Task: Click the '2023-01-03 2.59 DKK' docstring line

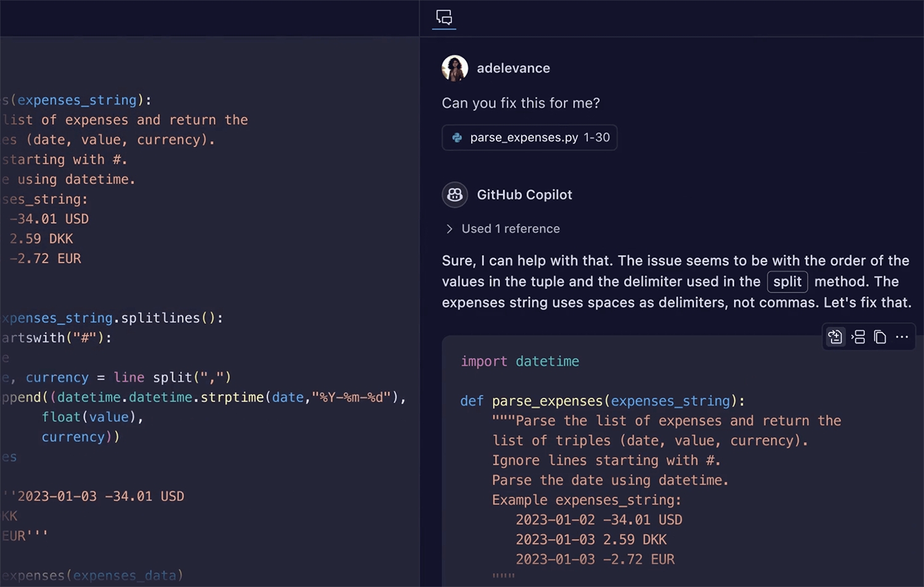Action: coord(591,540)
